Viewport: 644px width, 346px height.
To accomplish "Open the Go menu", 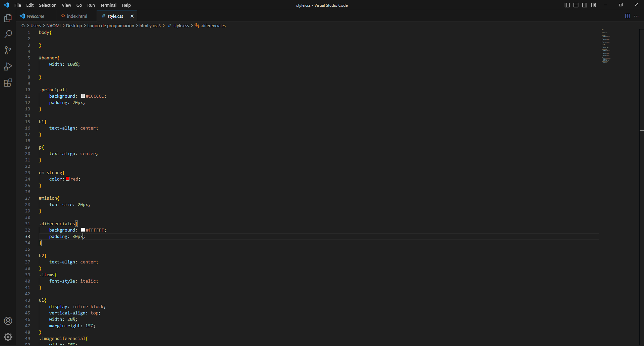I will pos(79,5).
